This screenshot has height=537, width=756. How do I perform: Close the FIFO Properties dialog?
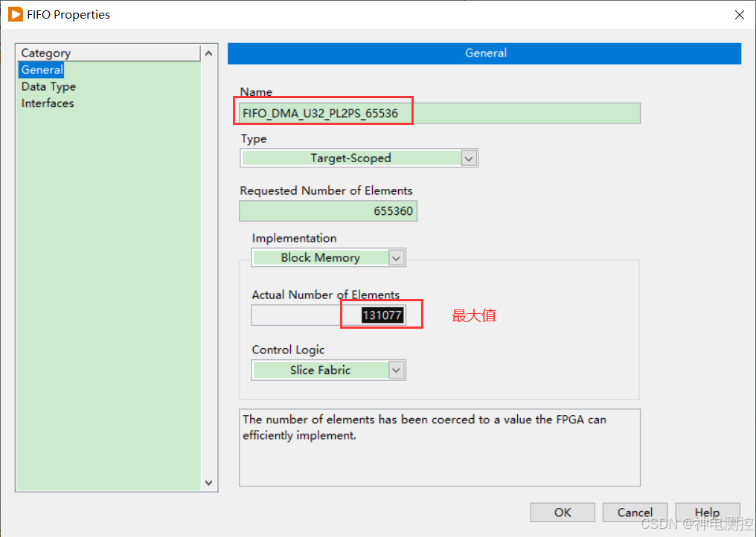click(x=739, y=15)
